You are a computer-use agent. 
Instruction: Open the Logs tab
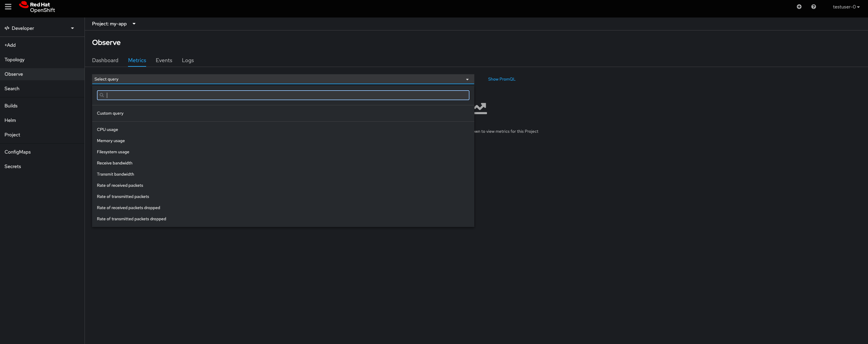click(x=188, y=60)
